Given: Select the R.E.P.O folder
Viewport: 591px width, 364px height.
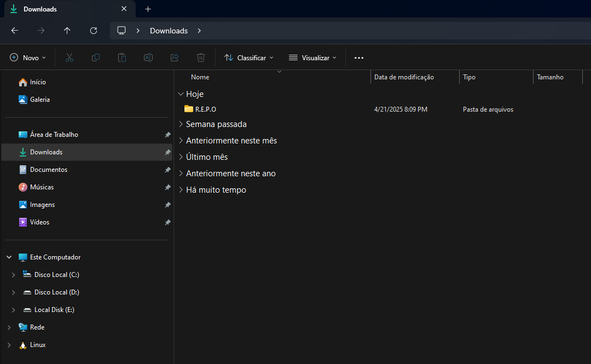Looking at the screenshot, I should pyautogui.click(x=206, y=109).
